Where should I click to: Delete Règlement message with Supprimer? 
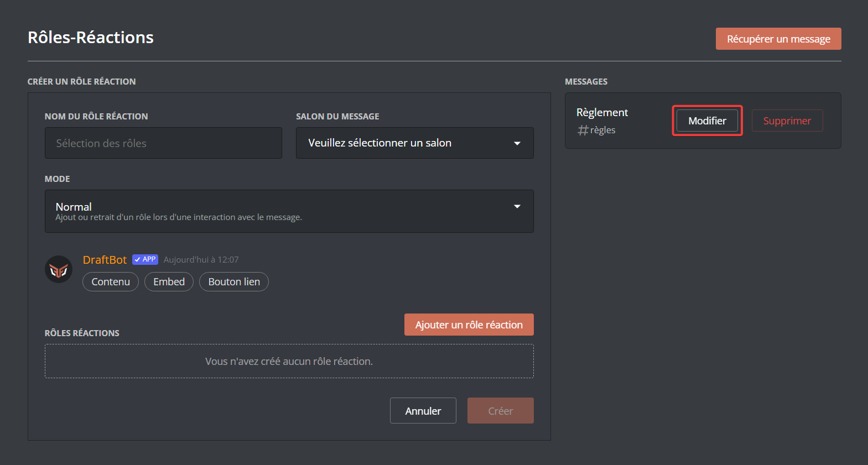787,121
